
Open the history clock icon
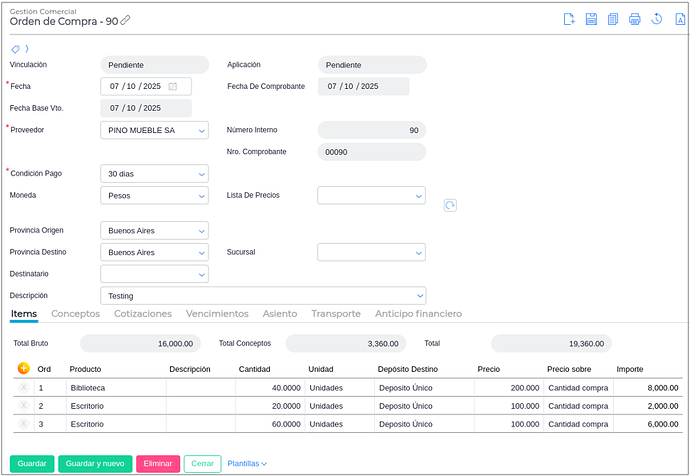point(657,19)
